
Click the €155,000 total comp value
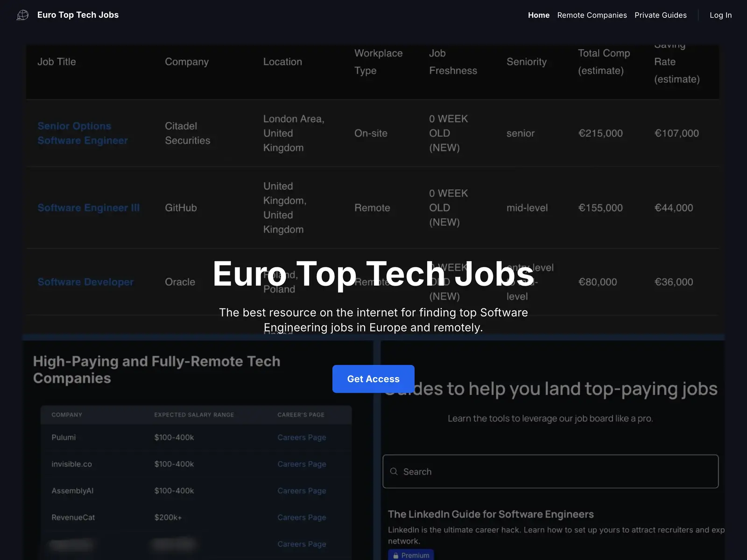(600, 208)
